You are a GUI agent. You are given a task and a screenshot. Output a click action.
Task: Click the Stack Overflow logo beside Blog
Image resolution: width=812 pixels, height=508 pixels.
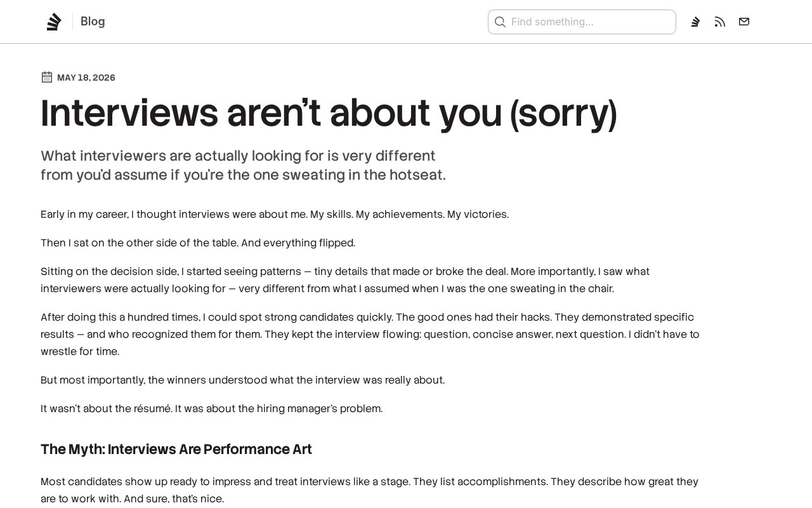point(54,22)
